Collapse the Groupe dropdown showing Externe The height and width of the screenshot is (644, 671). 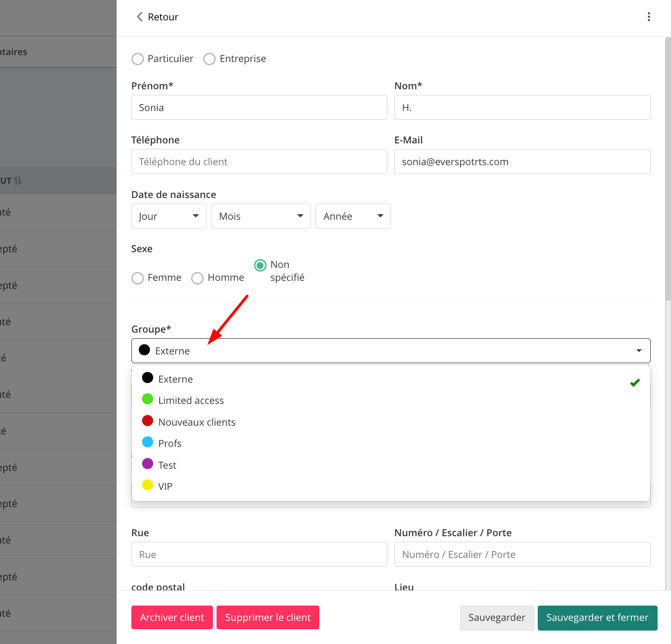click(391, 351)
